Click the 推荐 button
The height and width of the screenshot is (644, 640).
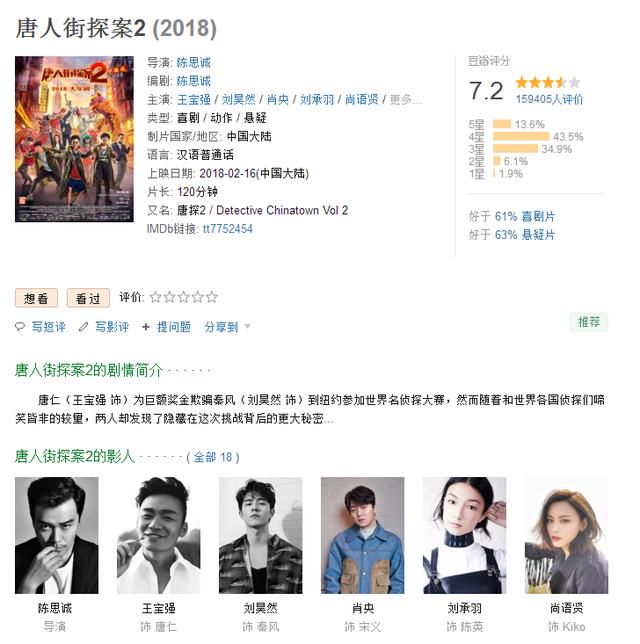point(589,322)
